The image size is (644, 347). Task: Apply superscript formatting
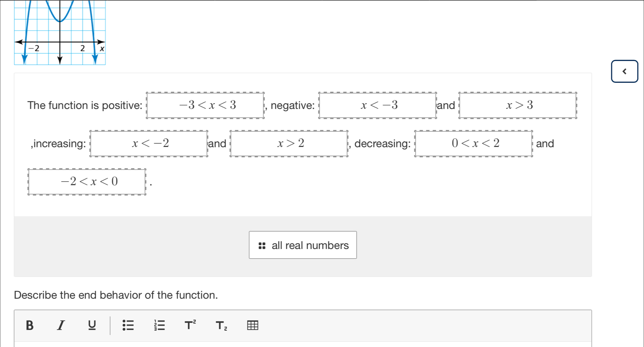pyautogui.click(x=190, y=325)
